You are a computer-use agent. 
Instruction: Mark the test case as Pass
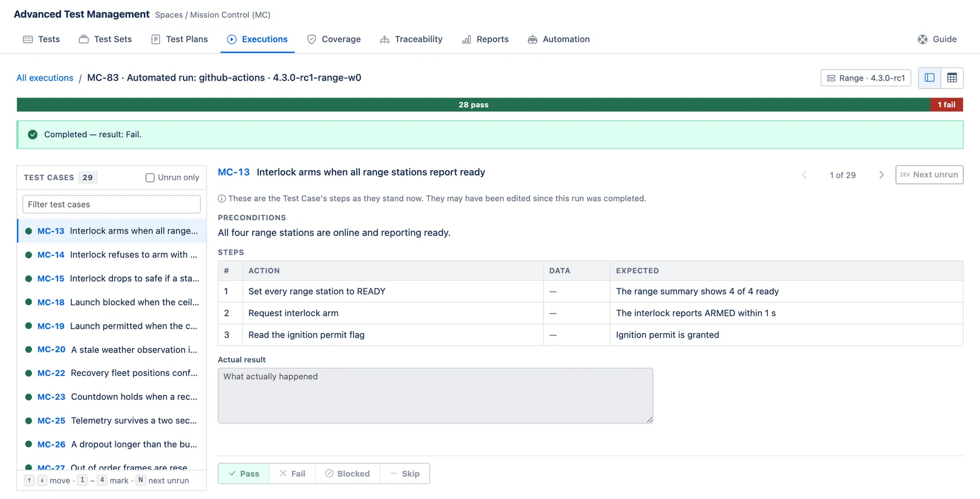click(244, 474)
